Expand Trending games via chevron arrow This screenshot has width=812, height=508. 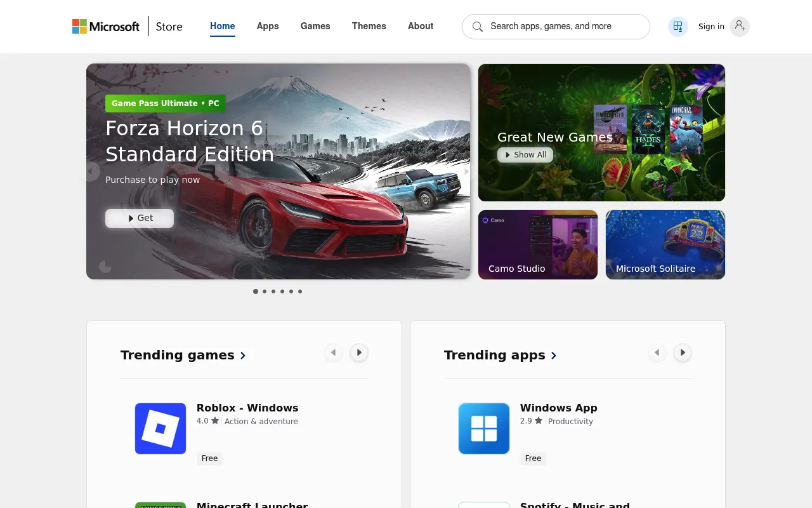click(x=243, y=356)
